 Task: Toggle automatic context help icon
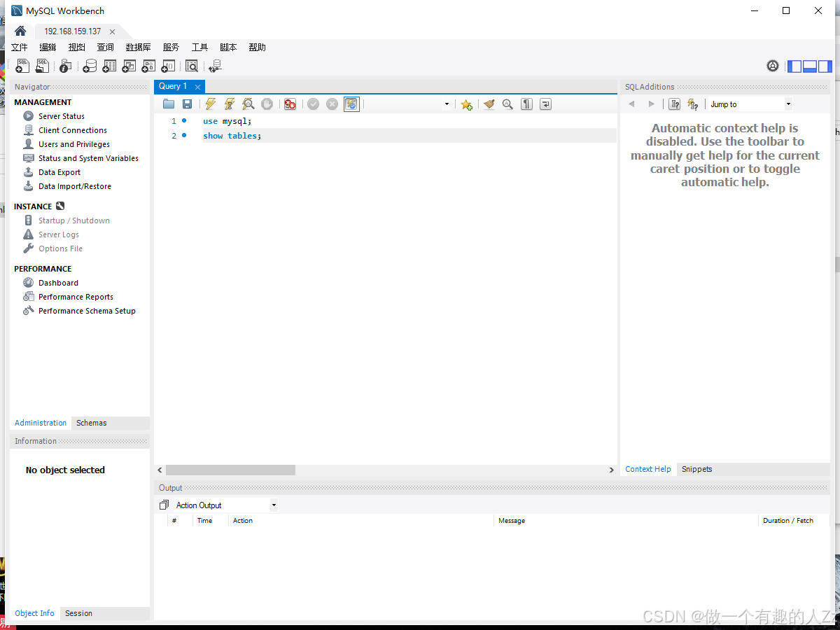[693, 104]
